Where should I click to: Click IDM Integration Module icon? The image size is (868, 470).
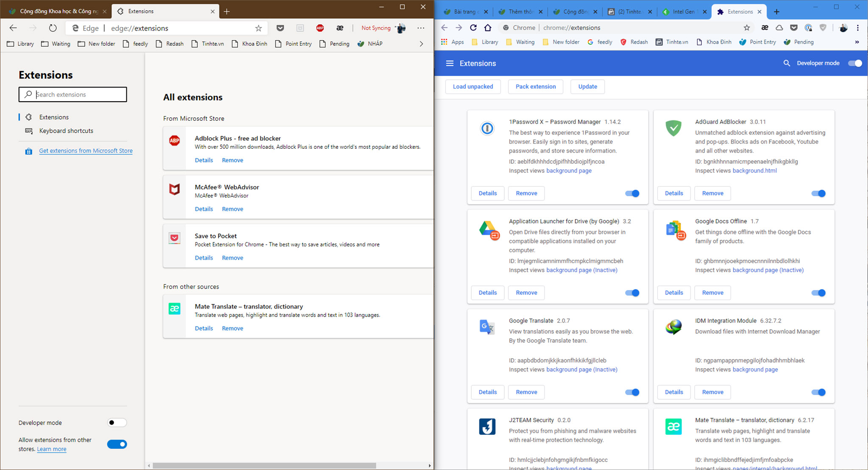pos(673,327)
